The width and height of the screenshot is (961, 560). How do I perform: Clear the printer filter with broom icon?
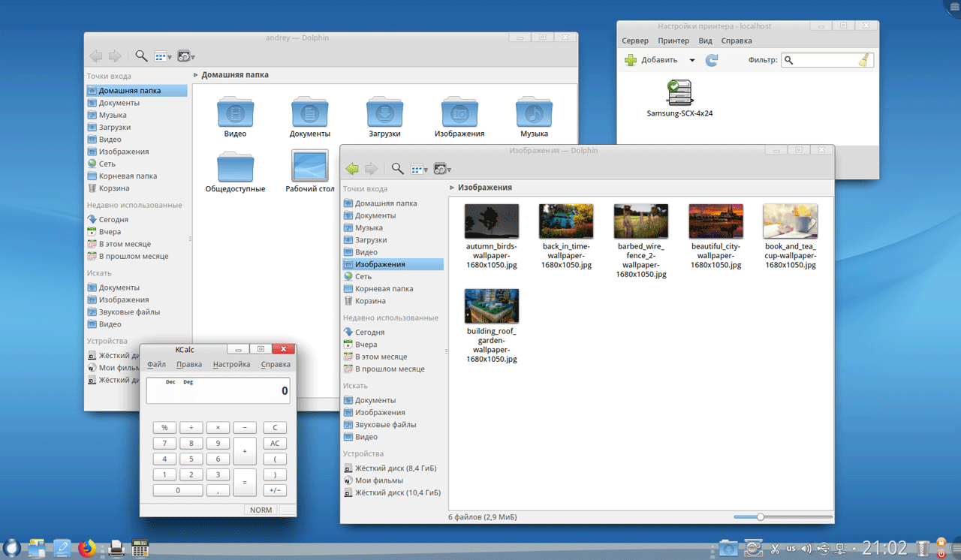[x=864, y=60]
